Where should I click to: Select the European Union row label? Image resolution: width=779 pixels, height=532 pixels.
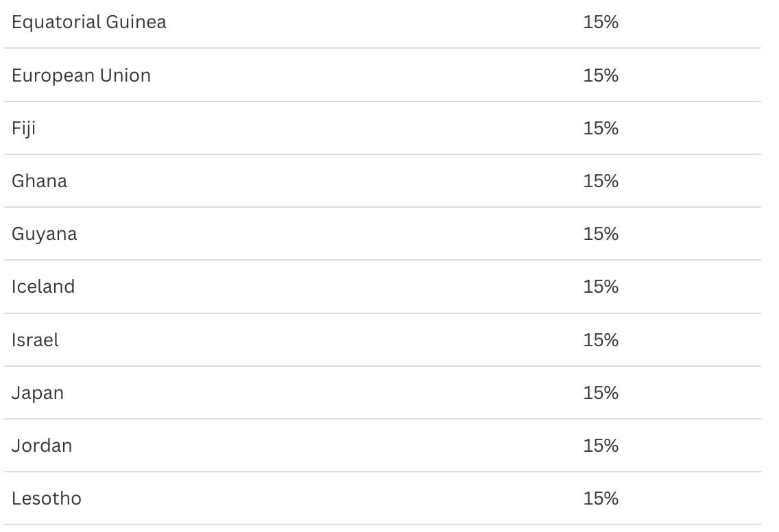pyautogui.click(x=81, y=75)
